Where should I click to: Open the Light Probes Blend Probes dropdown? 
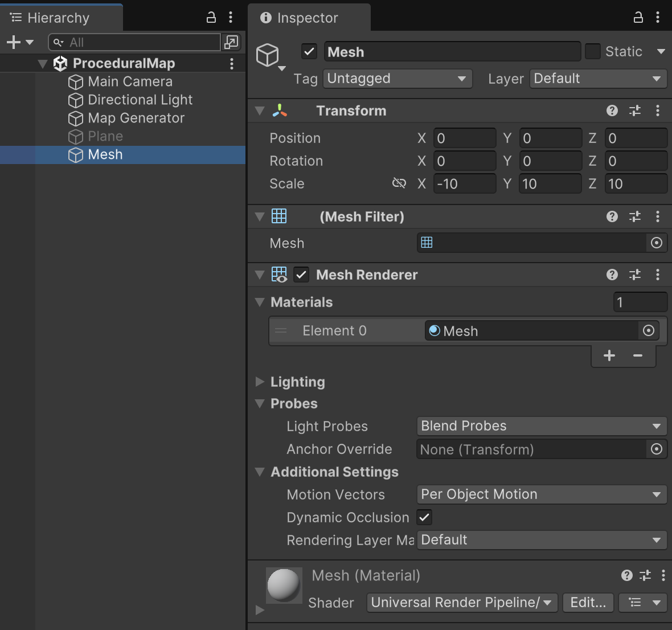541,426
